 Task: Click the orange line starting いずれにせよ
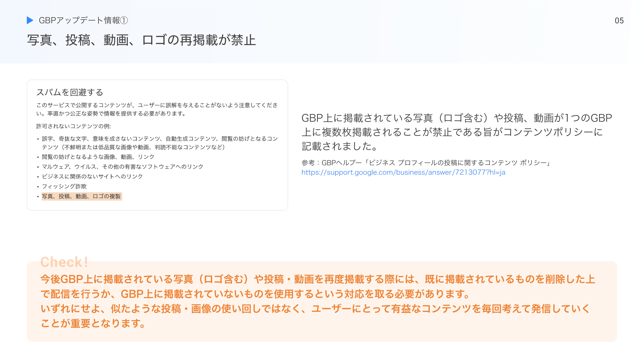pos(315,309)
